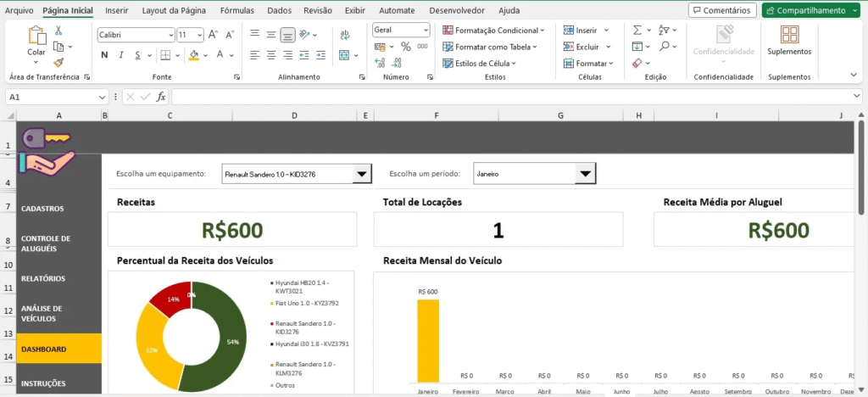Open the period dropdown showing Janeiro
868x397 pixels.
pos(585,174)
